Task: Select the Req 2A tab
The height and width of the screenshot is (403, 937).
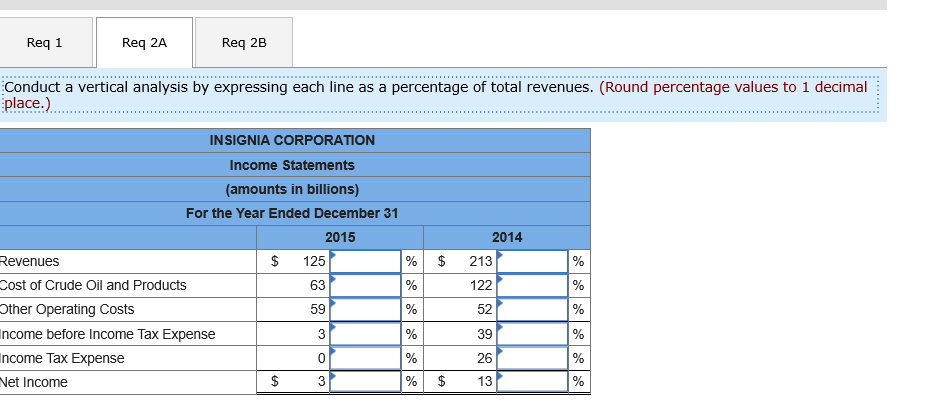Action: [145, 42]
